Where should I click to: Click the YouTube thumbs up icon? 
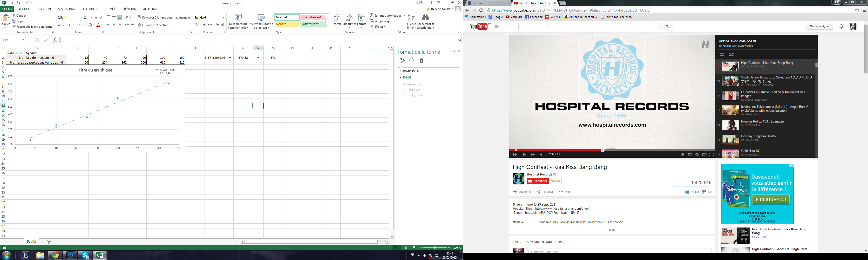pos(687,192)
